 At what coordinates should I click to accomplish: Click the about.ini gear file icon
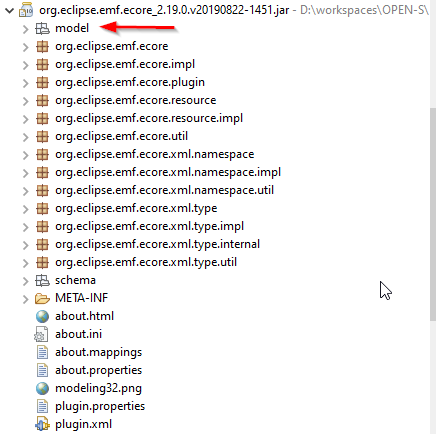41,334
